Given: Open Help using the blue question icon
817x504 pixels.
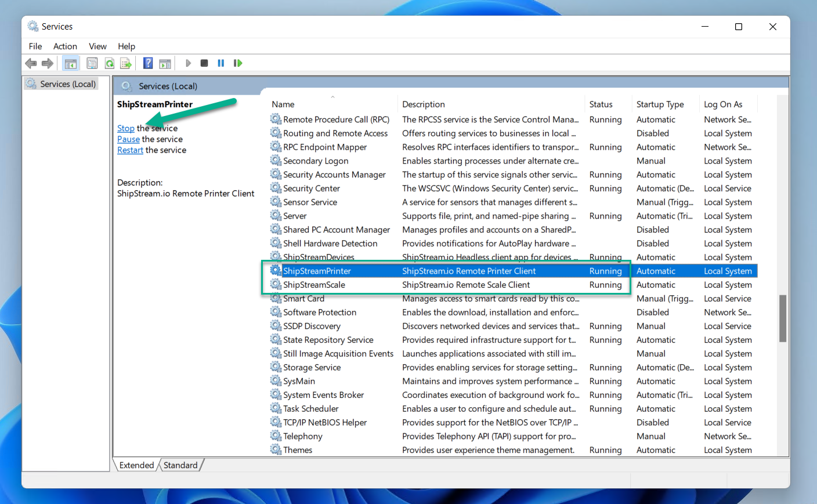Looking at the screenshot, I should (148, 63).
